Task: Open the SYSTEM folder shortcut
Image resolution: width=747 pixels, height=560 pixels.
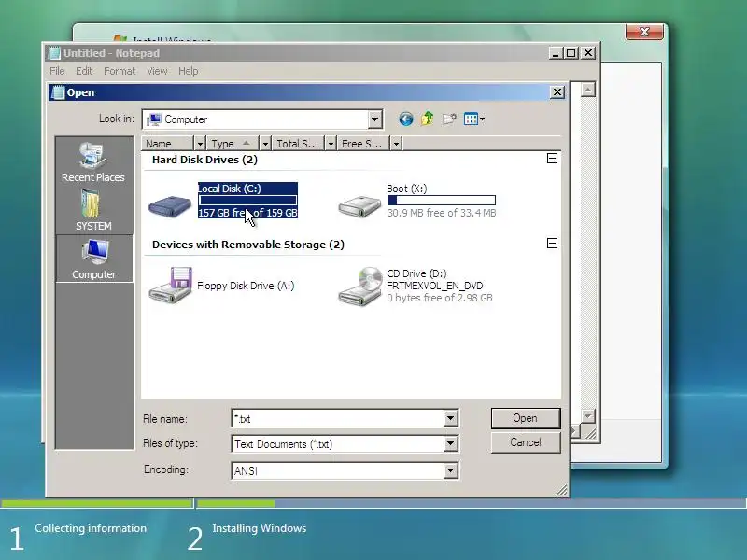Action: tap(92, 210)
